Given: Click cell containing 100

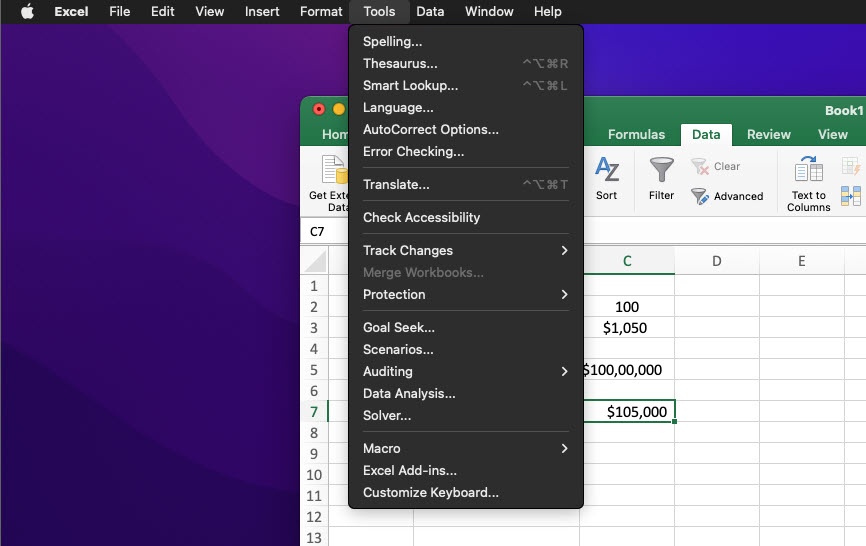Looking at the screenshot, I should [x=627, y=307].
